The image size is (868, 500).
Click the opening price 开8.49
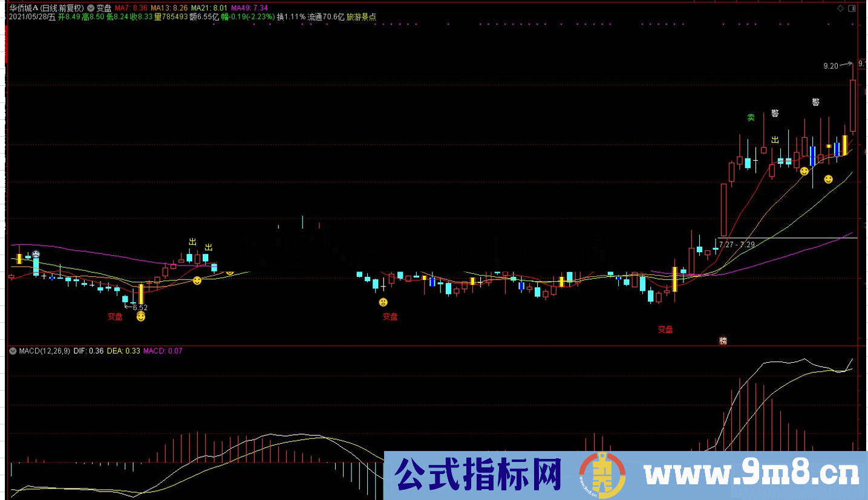click(x=70, y=17)
